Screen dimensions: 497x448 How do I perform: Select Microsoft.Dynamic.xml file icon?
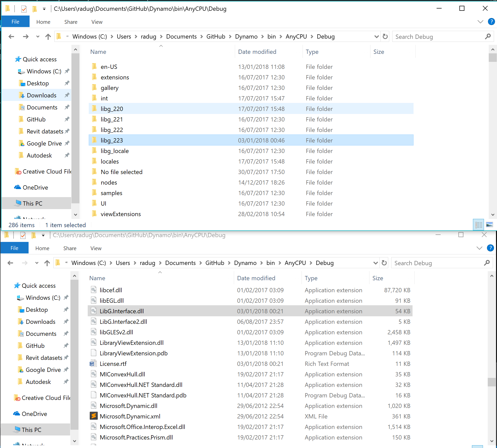pyautogui.click(x=93, y=416)
